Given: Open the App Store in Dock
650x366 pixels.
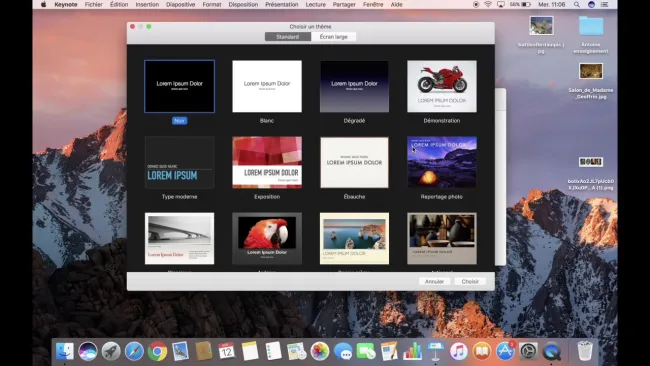Looking at the screenshot, I should click(x=505, y=351).
